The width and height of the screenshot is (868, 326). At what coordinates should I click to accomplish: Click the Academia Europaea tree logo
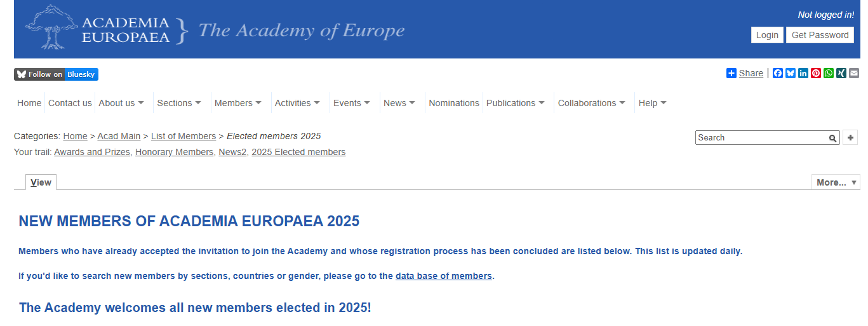tap(53, 27)
